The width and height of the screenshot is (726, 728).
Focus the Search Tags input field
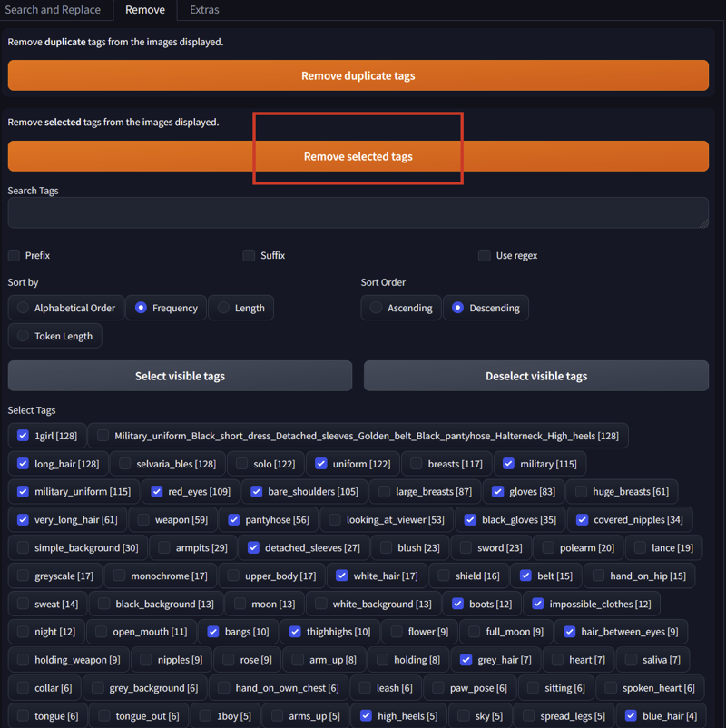click(358, 212)
